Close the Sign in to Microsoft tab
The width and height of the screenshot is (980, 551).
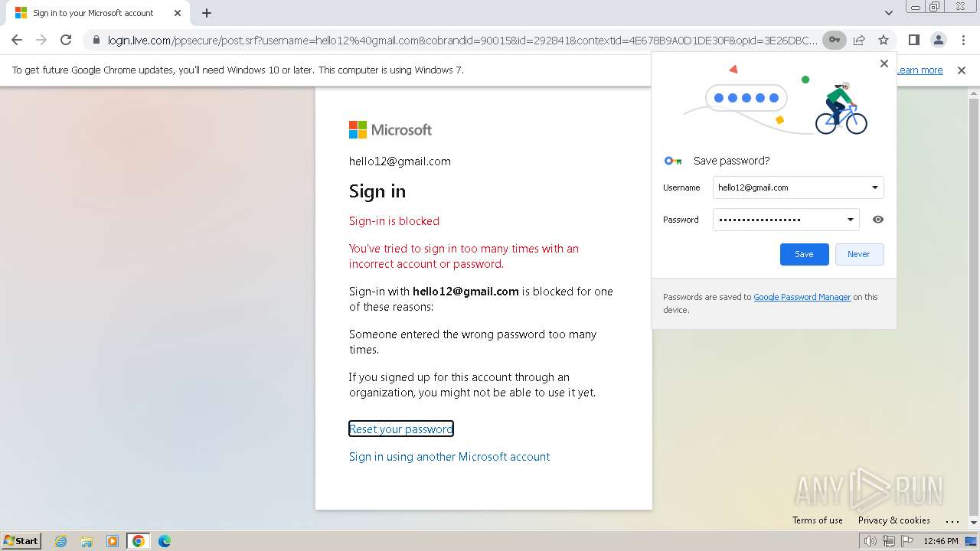click(178, 13)
